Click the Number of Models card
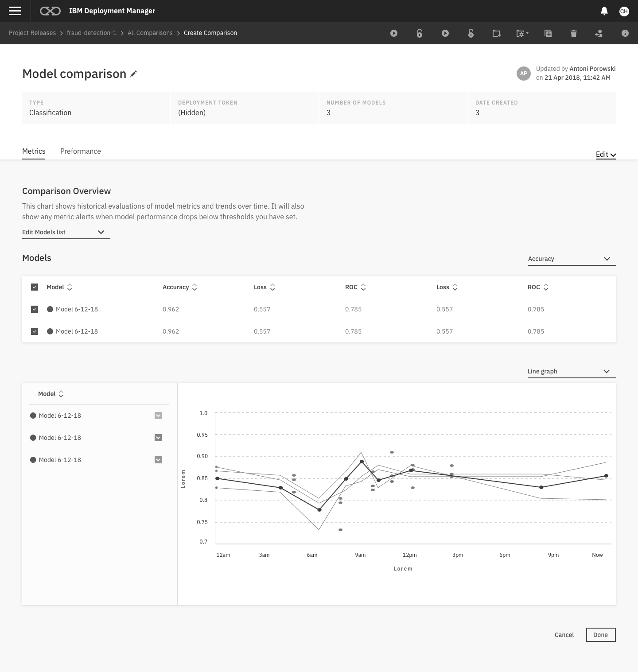Screen dimensions: 638x672 tap(393, 108)
